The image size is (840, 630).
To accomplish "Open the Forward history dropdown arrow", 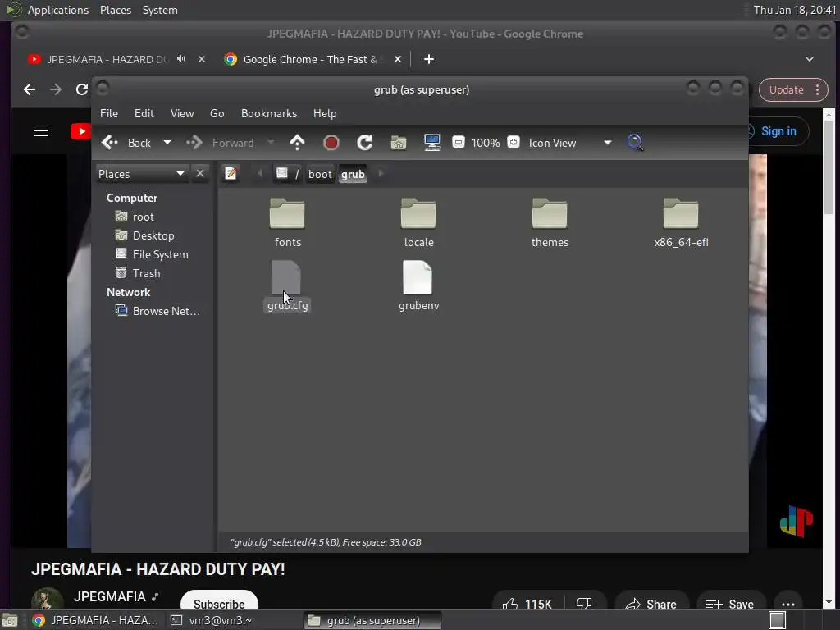I will [x=271, y=143].
